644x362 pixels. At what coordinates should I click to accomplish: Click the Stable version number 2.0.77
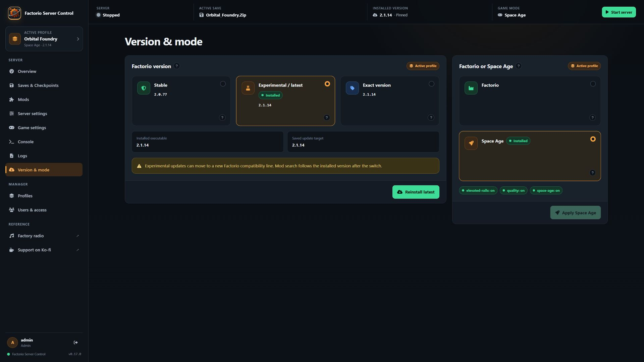tap(160, 95)
